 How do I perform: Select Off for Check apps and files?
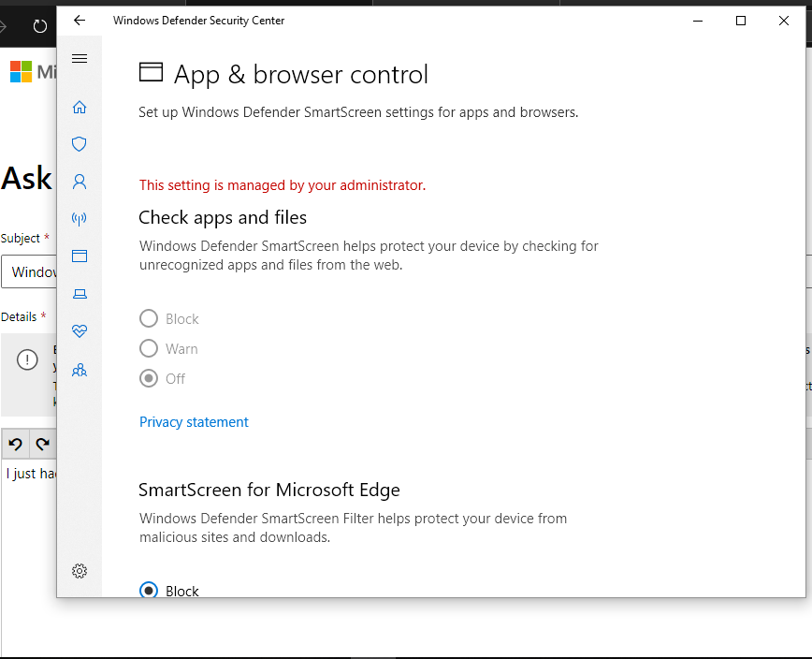point(149,379)
